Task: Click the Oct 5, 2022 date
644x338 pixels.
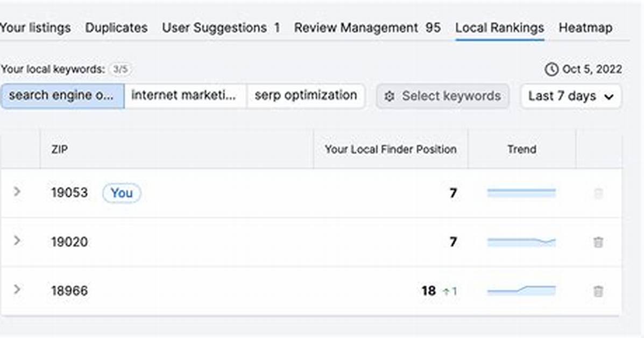Action: [592, 69]
